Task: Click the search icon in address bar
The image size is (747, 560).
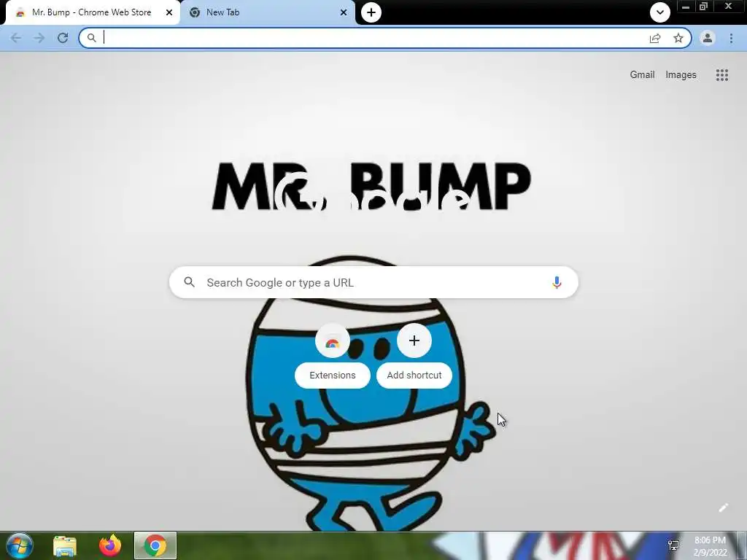Action: pos(91,38)
